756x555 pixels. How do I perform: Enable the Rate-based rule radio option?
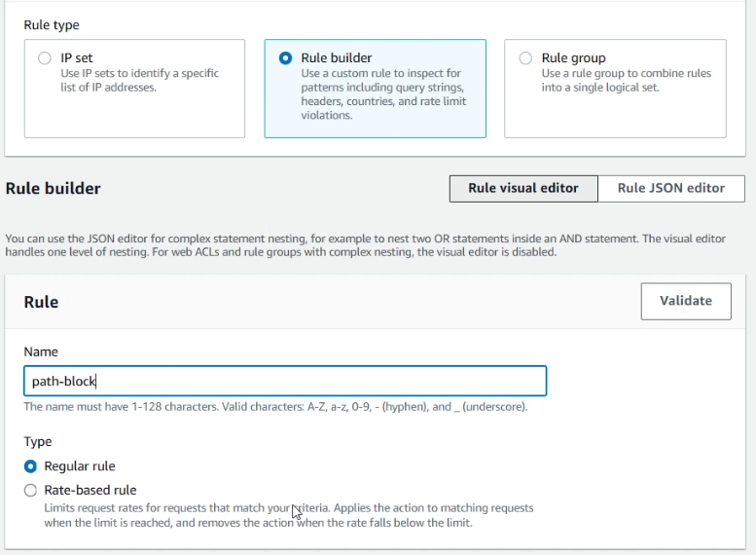pyautogui.click(x=30, y=490)
